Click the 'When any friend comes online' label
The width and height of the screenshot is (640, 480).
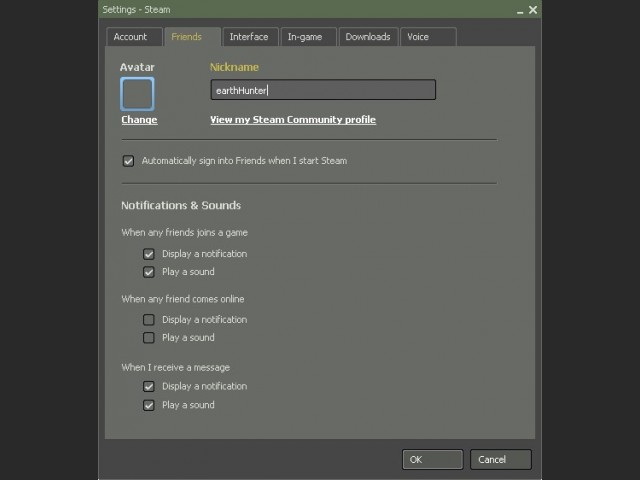(182, 299)
